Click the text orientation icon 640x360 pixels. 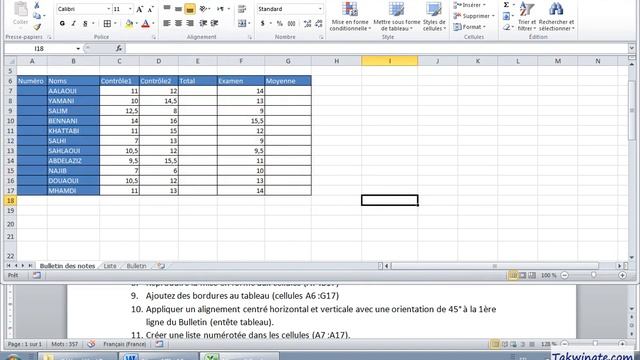tap(203, 9)
